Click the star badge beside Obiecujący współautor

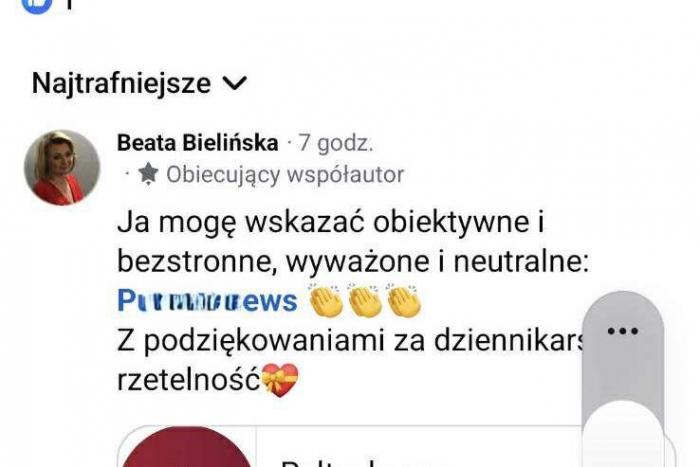click(148, 174)
